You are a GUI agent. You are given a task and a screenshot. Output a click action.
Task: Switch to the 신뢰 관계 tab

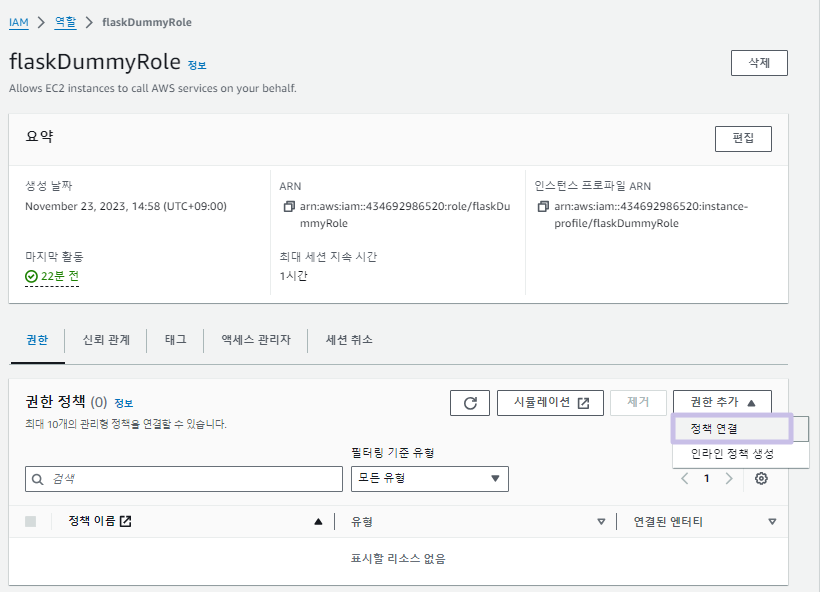[106, 340]
